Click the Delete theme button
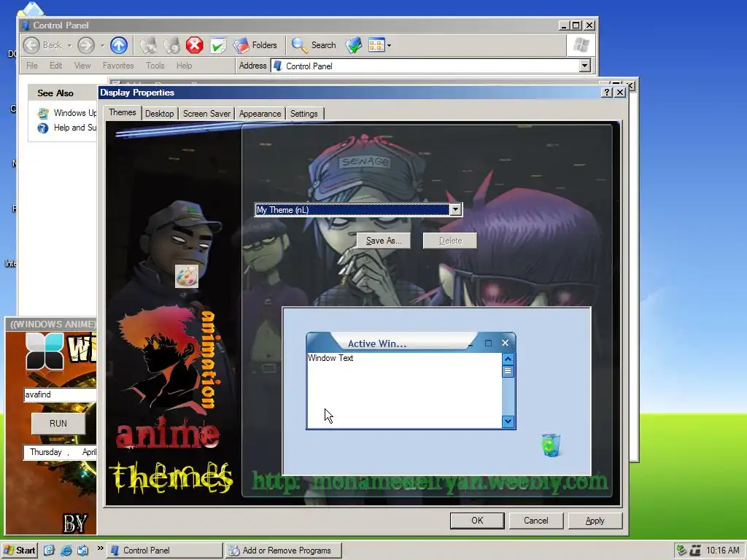This screenshot has width=747, height=560. tap(450, 241)
